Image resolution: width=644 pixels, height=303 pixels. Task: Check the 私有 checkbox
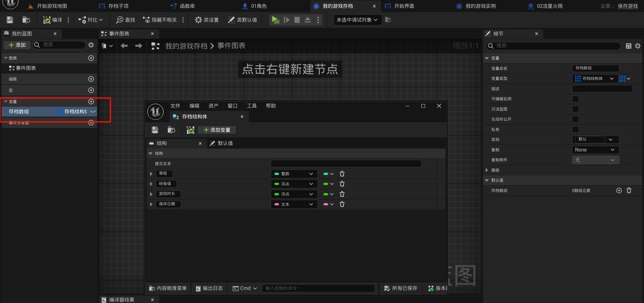click(575, 129)
